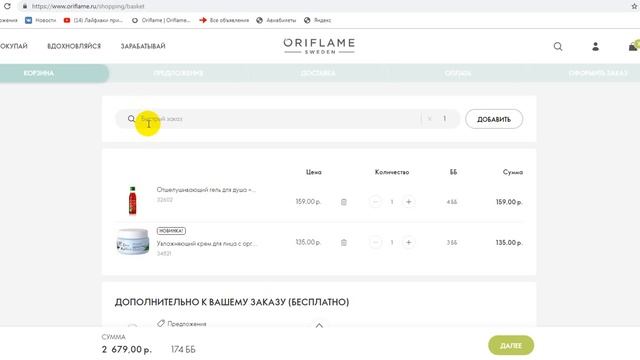Image resolution: width=640 pixels, height=360 pixels.
Task: Click the Предложения tag label
Action: 187,324
